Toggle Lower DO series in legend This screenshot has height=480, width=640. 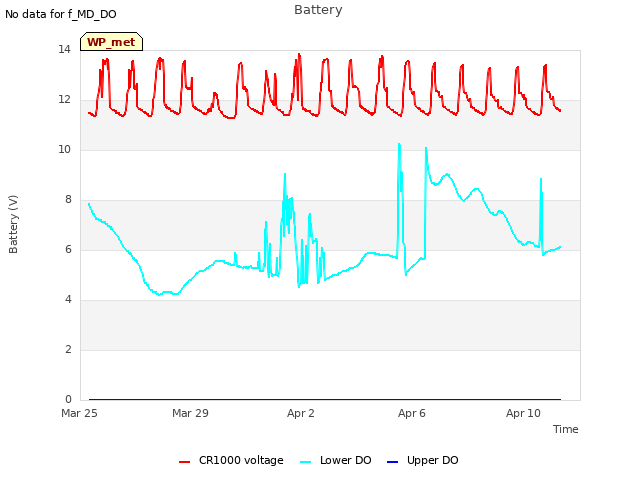pyautogui.click(x=336, y=460)
